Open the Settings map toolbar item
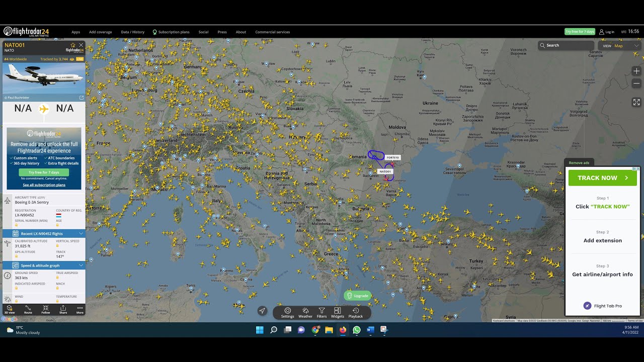Viewport: 644px width, 362px height. pos(288,313)
